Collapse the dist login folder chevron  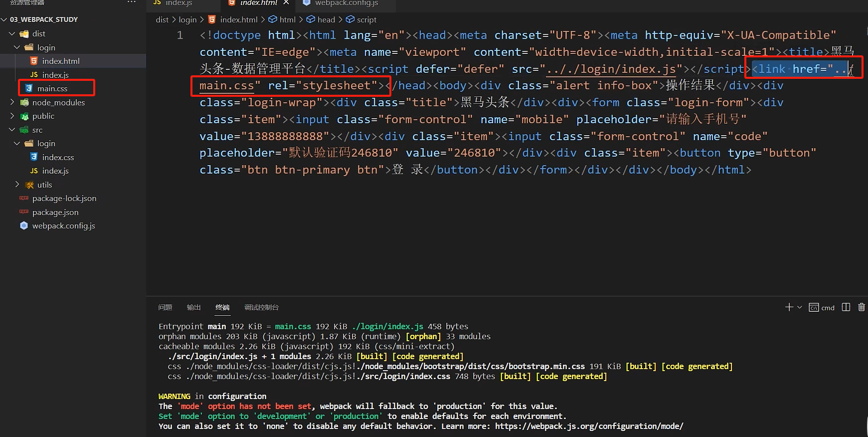pyautogui.click(x=17, y=47)
